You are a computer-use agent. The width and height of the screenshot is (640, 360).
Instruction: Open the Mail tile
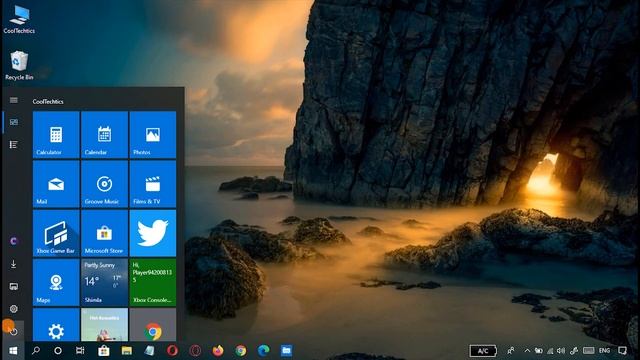point(56,184)
